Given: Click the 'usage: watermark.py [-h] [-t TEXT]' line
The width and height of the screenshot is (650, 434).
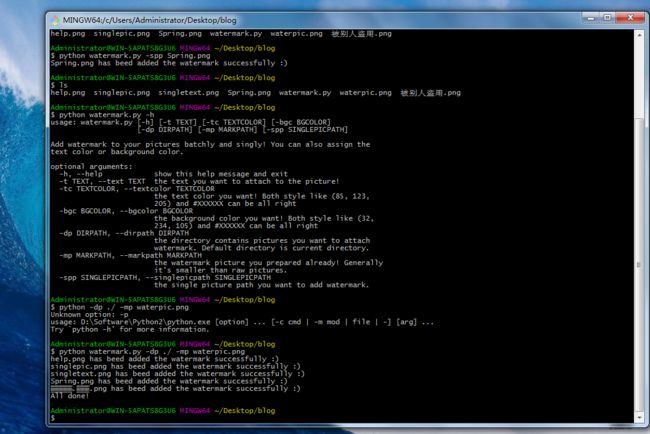Looking at the screenshot, I should [x=190, y=122].
